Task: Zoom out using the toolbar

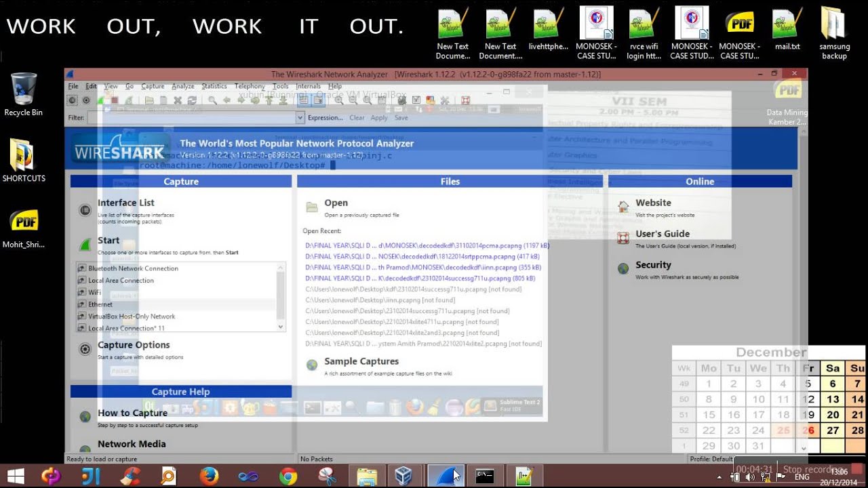Action: [353, 100]
